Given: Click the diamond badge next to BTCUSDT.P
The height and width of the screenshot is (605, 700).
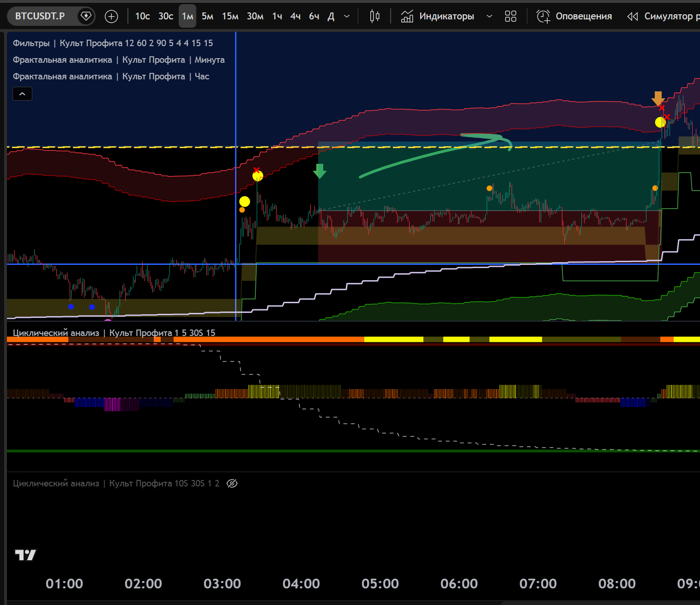Looking at the screenshot, I should coord(86,16).
